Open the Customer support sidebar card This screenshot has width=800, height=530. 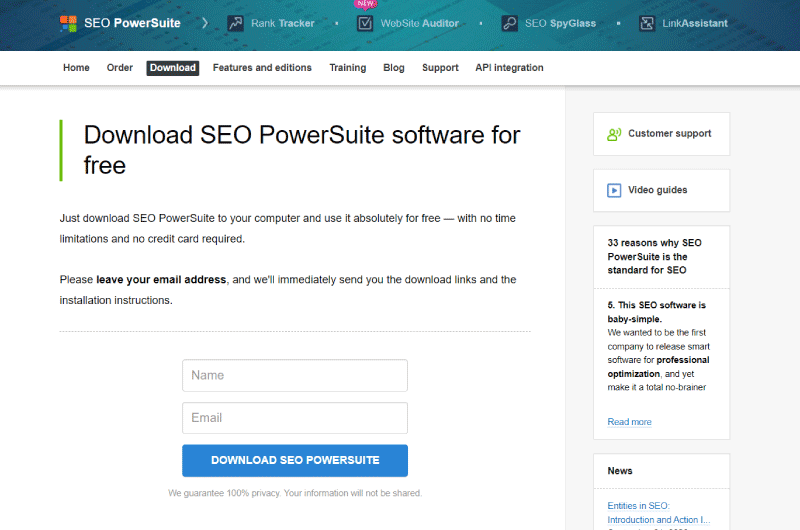pyautogui.click(x=661, y=134)
